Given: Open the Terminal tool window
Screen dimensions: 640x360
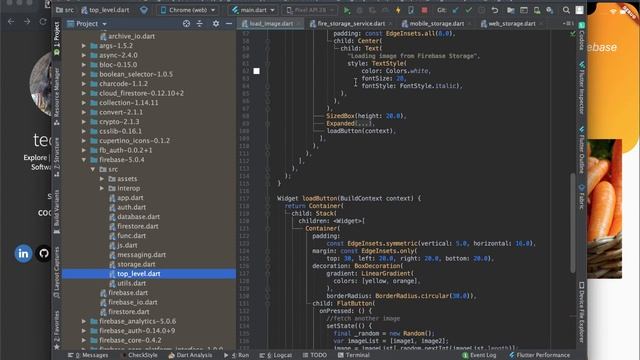Looking at the screenshot, I should coord(353,355).
